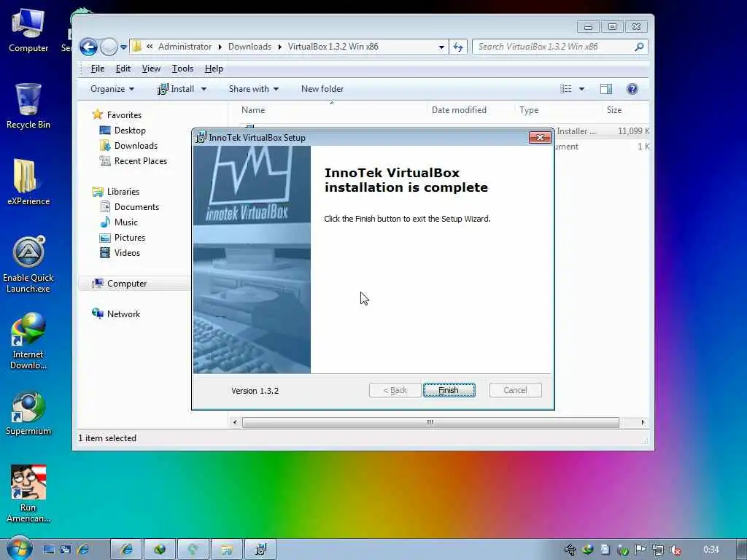Open the Computer desktop icon

coord(28,30)
